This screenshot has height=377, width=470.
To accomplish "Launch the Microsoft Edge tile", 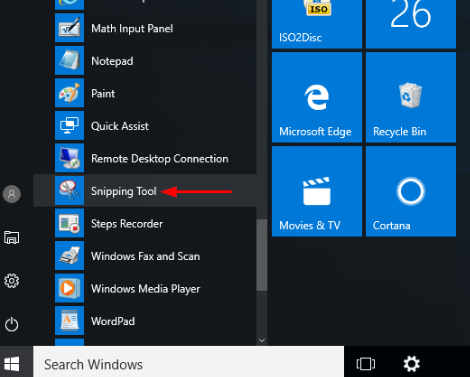I will 317,97.
